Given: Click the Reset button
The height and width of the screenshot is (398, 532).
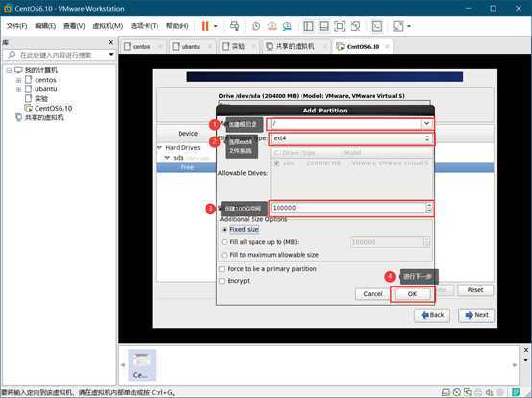Looking at the screenshot, I should pos(475,290).
